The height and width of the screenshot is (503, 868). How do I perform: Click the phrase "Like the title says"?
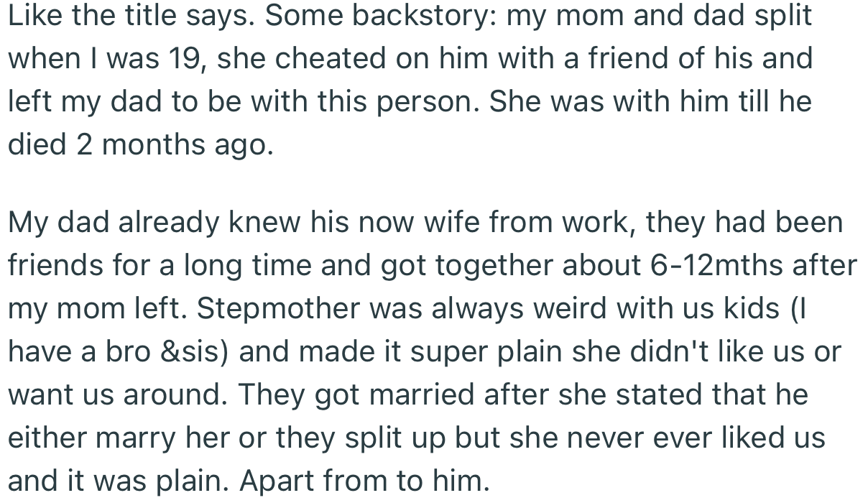122,16
